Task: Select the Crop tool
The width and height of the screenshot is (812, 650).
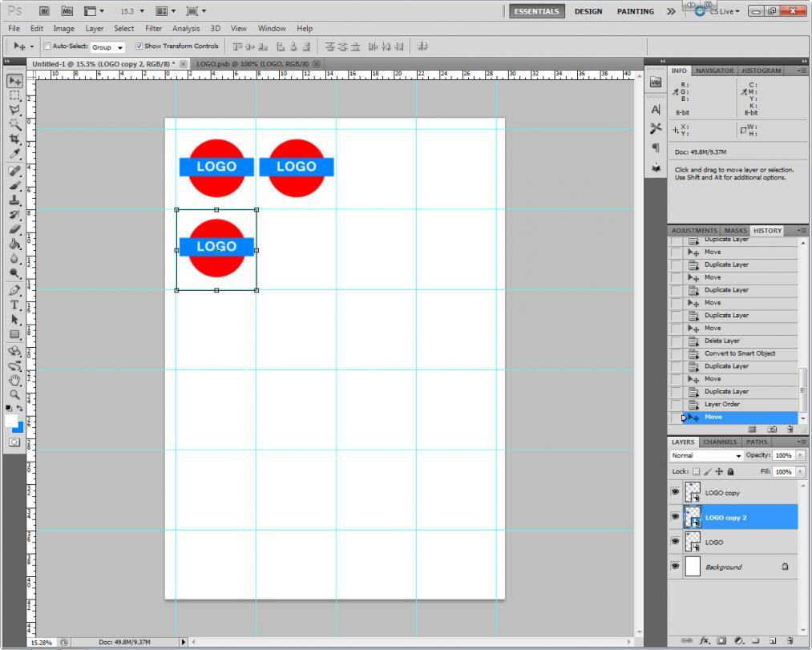Action: (14, 139)
